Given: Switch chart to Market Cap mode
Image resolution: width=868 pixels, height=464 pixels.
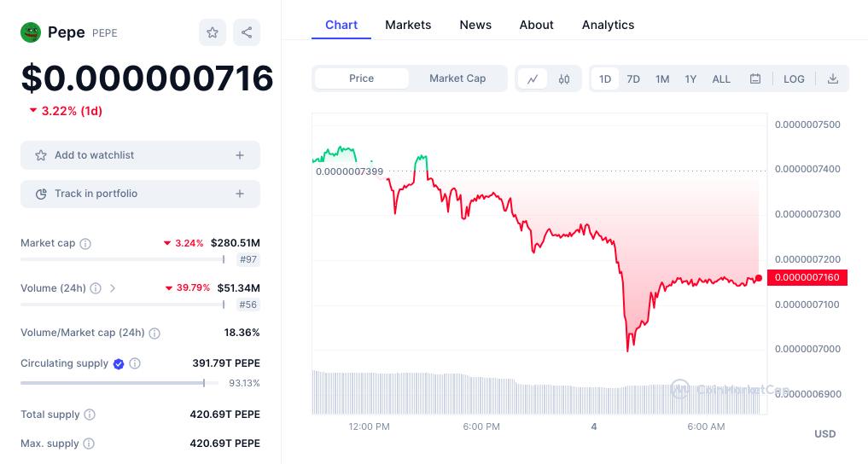Looking at the screenshot, I should click(x=457, y=78).
